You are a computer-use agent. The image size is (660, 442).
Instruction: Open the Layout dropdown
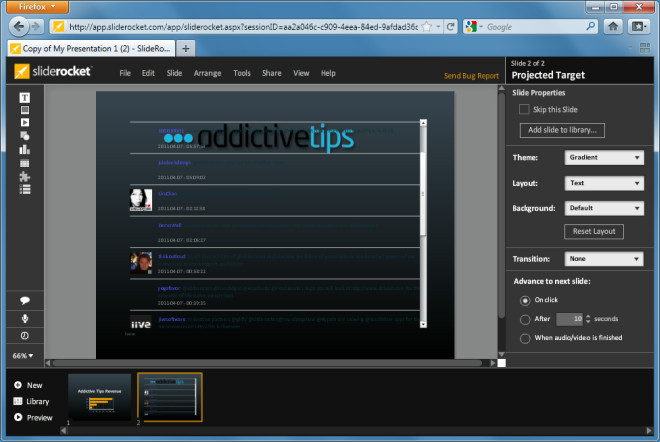(604, 183)
